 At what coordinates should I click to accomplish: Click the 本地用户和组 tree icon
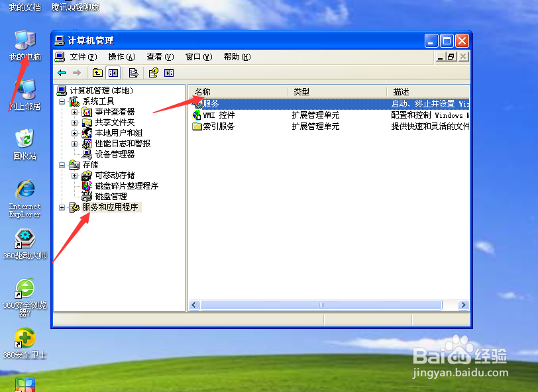pos(87,133)
